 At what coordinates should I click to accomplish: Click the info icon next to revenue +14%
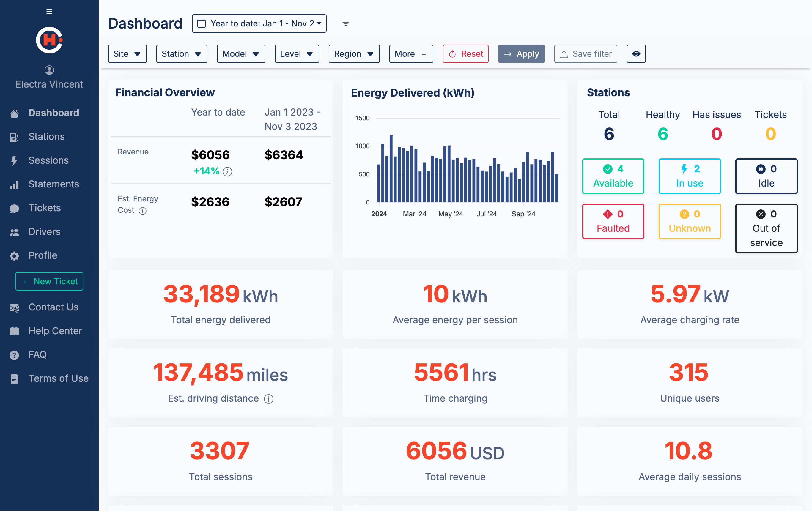(x=227, y=171)
